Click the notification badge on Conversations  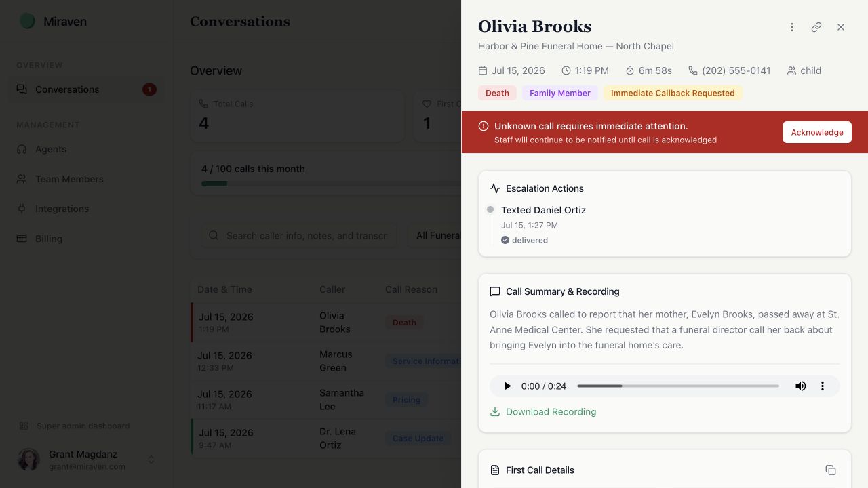coord(149,89)
